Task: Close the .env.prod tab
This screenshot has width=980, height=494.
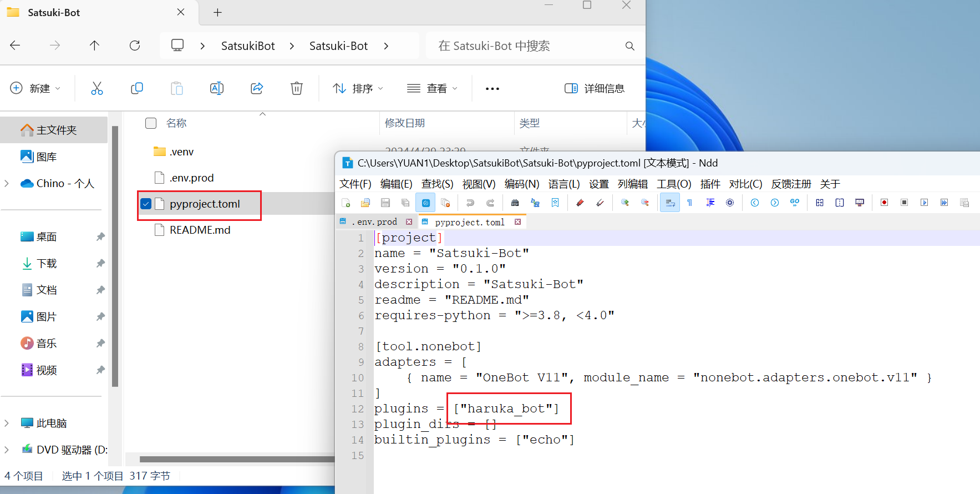Action: pos(409,221)
